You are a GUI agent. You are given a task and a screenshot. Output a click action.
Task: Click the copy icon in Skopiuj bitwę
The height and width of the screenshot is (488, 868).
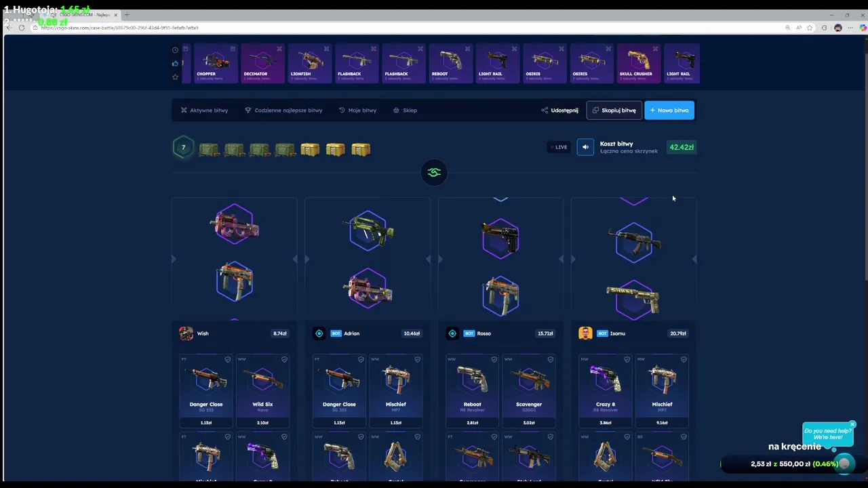[595, 110]
